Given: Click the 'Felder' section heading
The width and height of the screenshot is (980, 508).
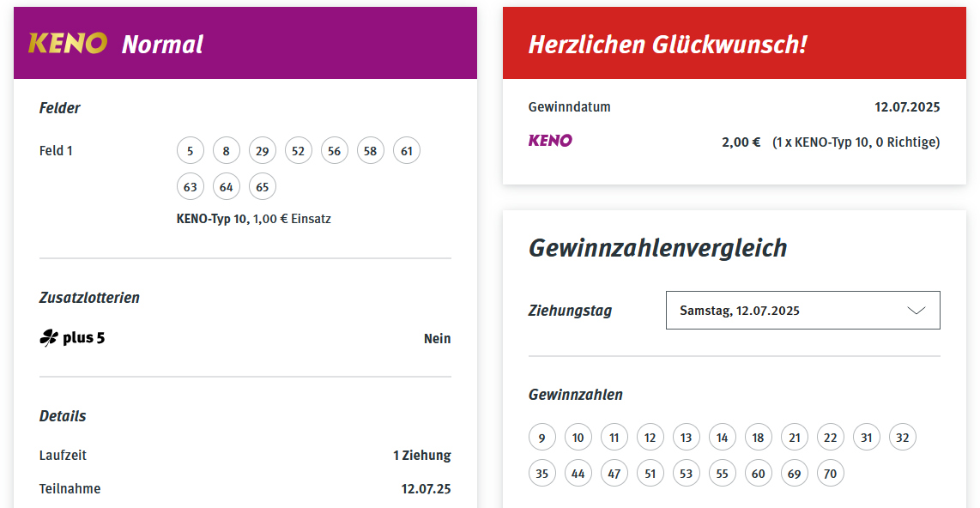Looking at the screenshot, I should tap(60, 108).
